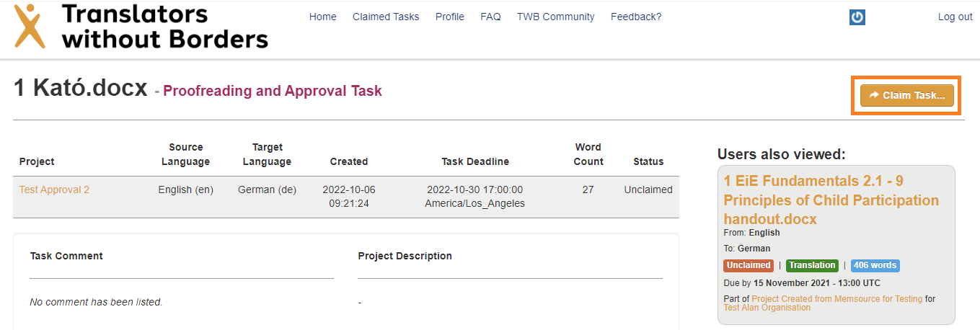Open the Test Approval 2 project link
The width and height of the screenshot is (980, 330).
(54, 189)
